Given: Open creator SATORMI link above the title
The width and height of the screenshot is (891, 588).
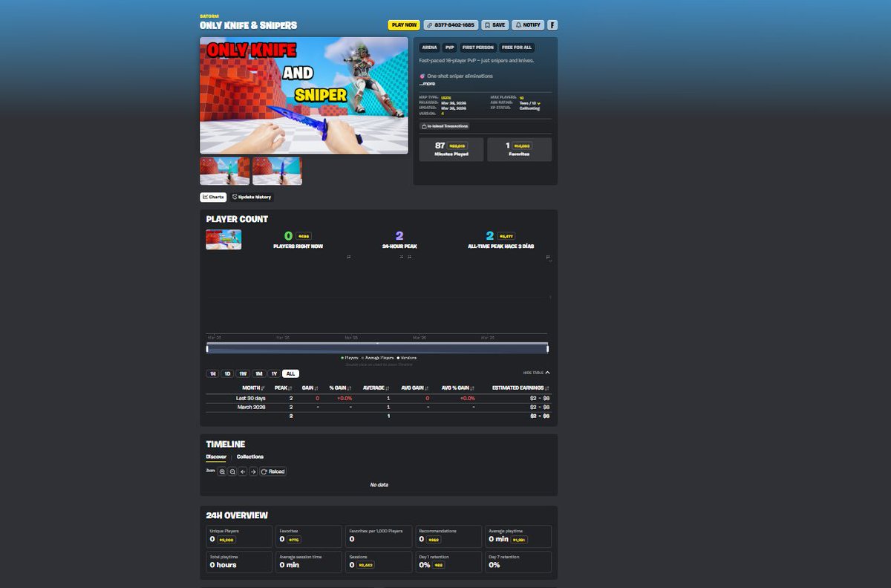Looking at the screenshot, I should coord(209,16).
